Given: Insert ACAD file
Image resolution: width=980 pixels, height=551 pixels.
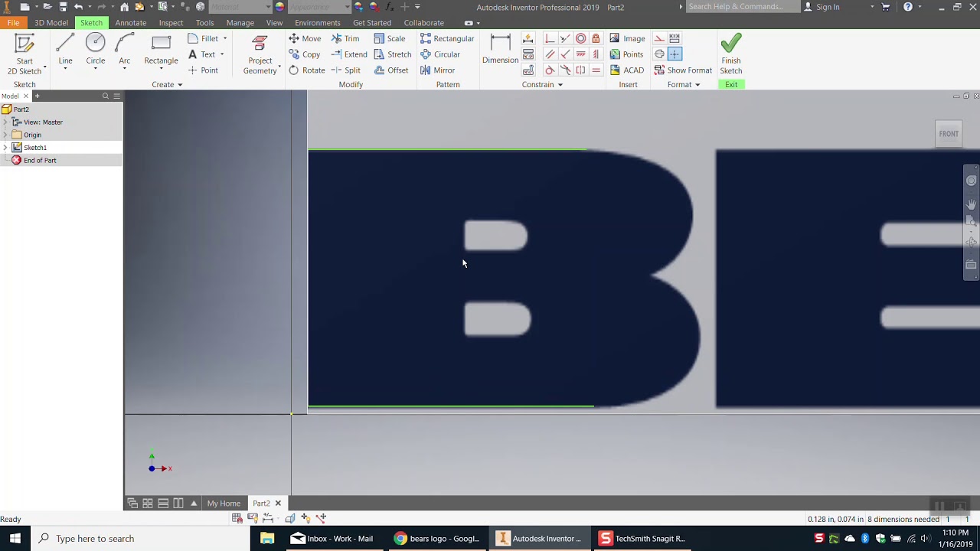Looking at the screenshot, I should (626, 70).
